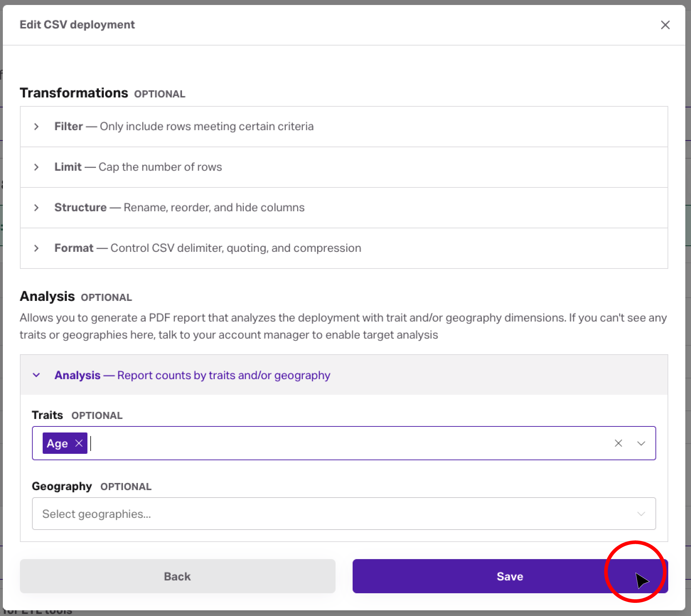691x616 pixels.
Task: Collapse the Analysis report section
Action: tap(36, 375)
